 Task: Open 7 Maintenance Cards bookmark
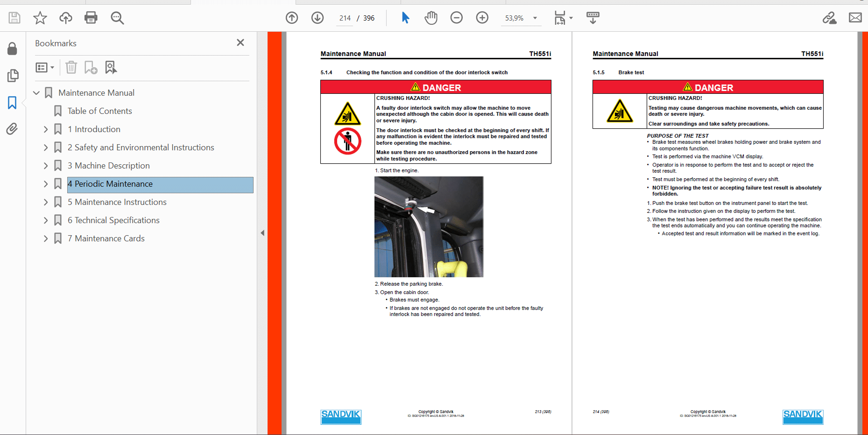106,239
